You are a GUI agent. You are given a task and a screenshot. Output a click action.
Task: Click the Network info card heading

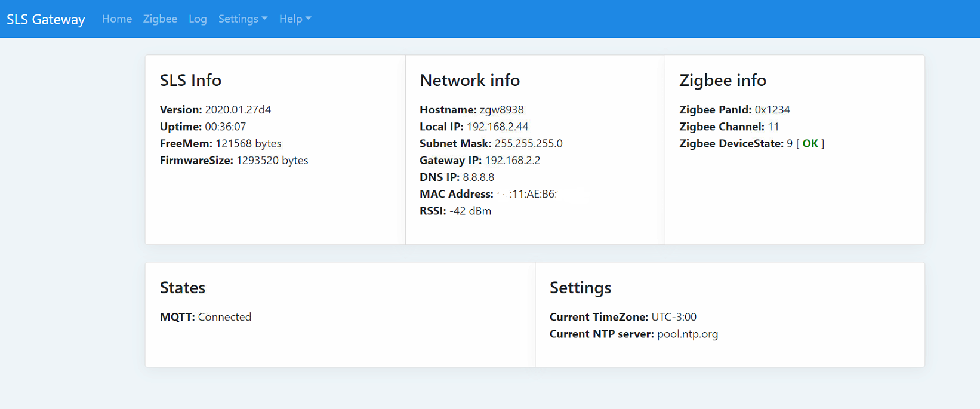(469, 80)
